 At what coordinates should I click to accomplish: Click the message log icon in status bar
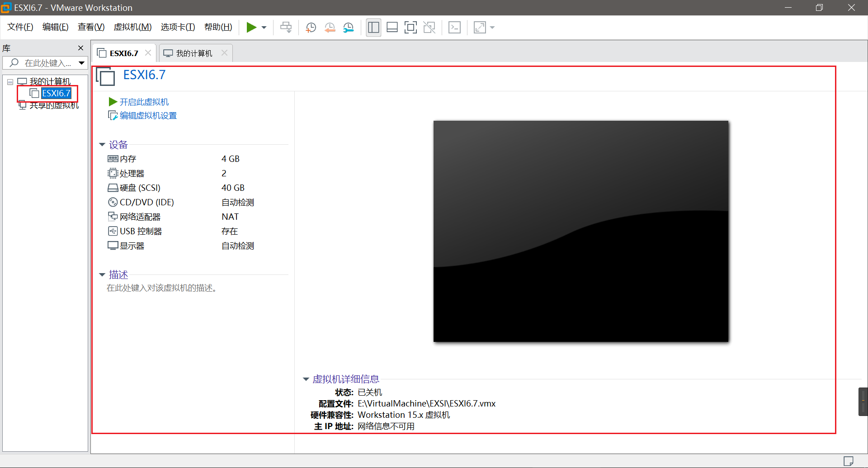tap(849, 461)
